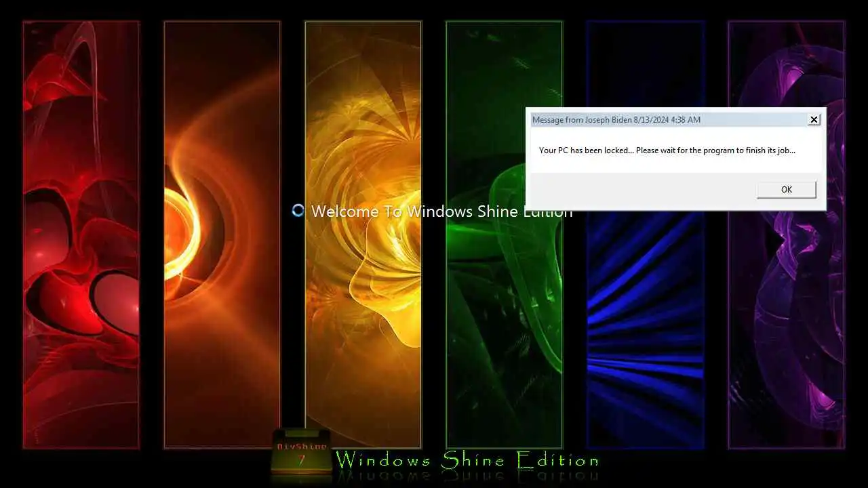This screenshot has width=868, height=488.
Task: Click the 'Your PC has been locked' message text
Action: tap(667, 150)
